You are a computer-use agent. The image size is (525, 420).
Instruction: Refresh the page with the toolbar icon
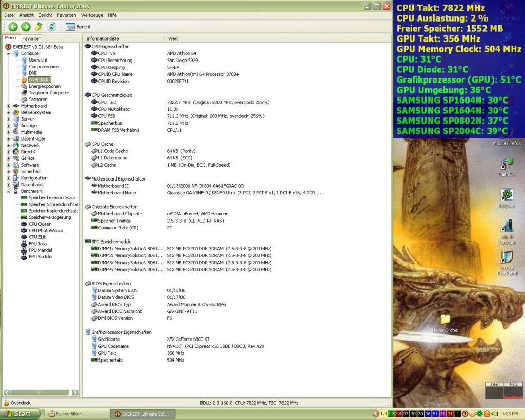point(52,27)
